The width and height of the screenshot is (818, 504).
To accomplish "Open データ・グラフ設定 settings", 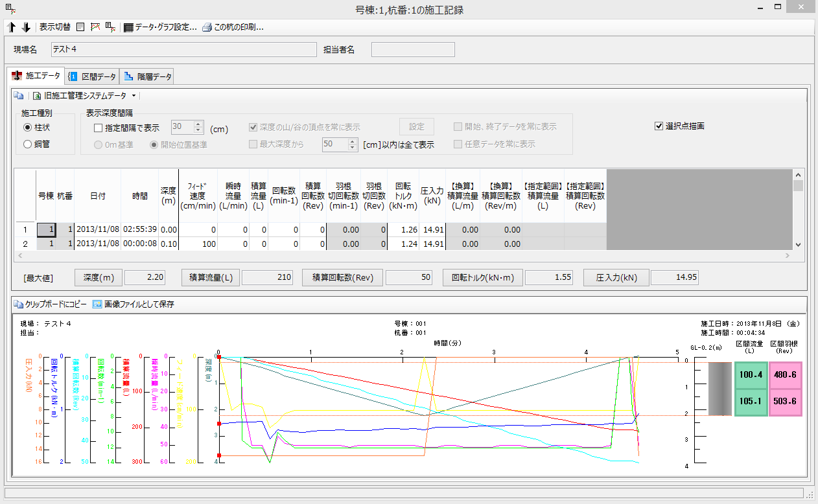I will click(x=160, y=27).
